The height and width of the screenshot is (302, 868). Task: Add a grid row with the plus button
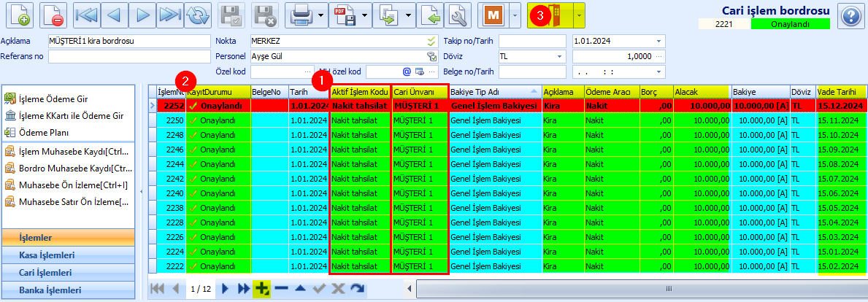pyautogui.click(x=261, y=289)
